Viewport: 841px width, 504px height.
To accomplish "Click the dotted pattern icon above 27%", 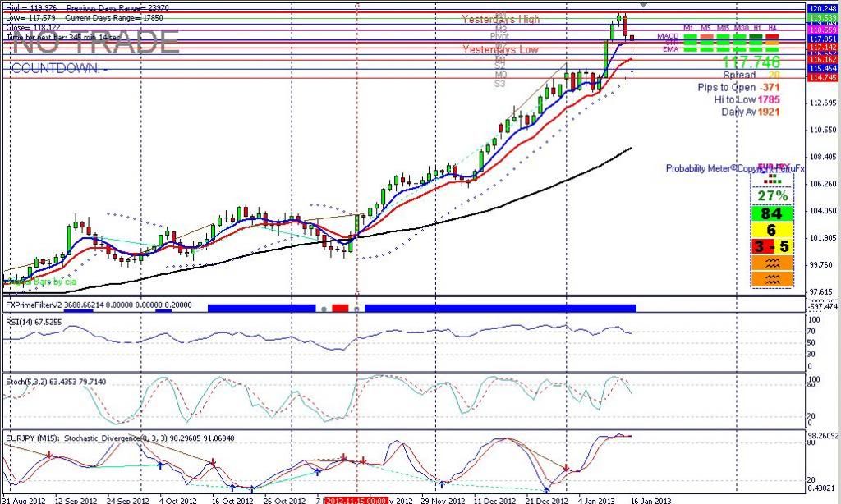I will 771,178.
